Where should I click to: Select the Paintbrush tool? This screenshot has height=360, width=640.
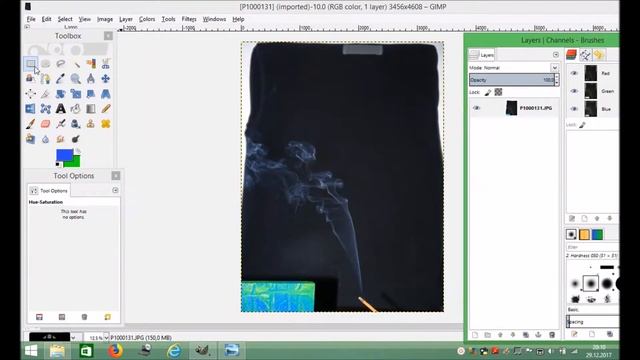click(31, 124)
